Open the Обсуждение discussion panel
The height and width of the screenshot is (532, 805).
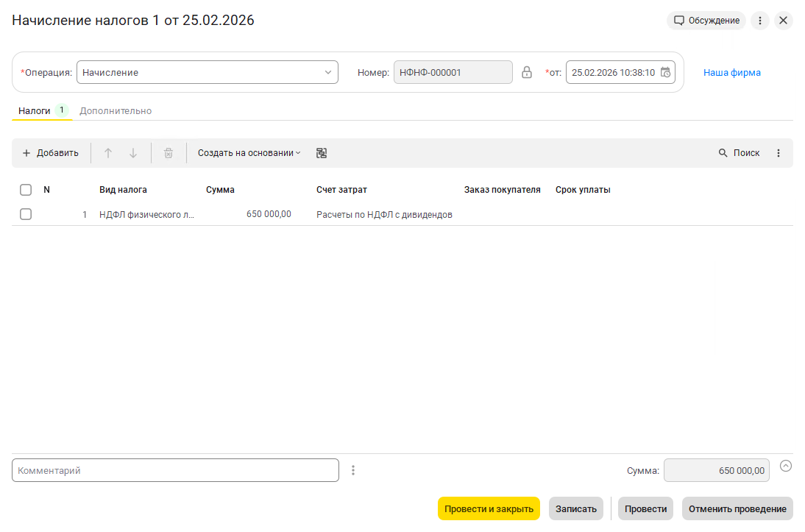coord(706,21)
